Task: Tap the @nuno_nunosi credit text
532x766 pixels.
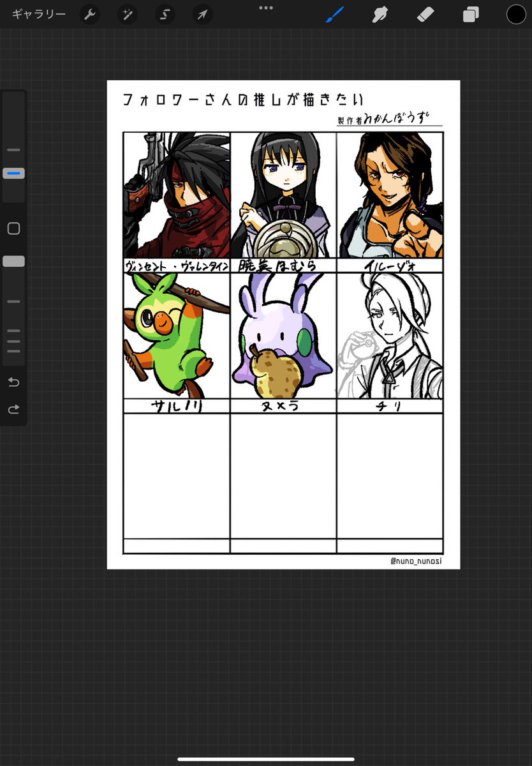Action: tap(416, 561)
